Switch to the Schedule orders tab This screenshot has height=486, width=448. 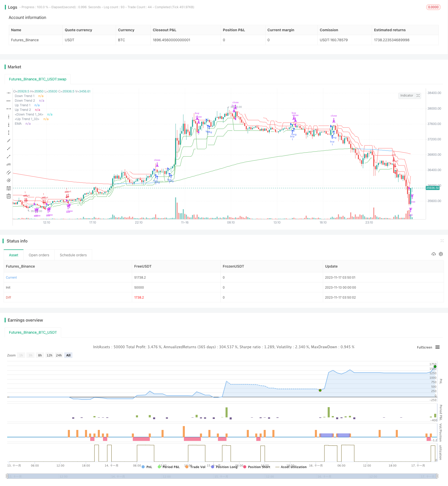[73, 255]
